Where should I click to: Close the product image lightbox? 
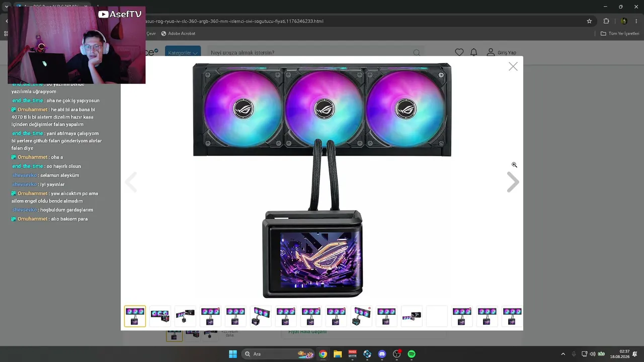click(x=513, y=66)
